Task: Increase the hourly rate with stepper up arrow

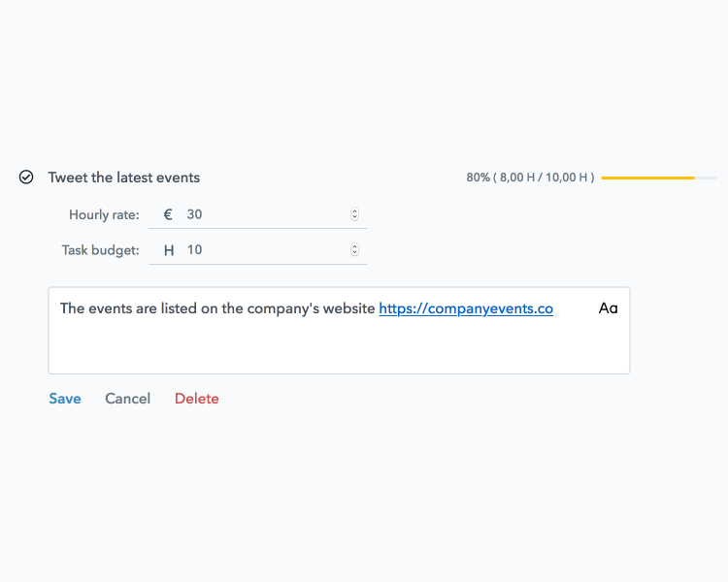Action: [354, 211]
